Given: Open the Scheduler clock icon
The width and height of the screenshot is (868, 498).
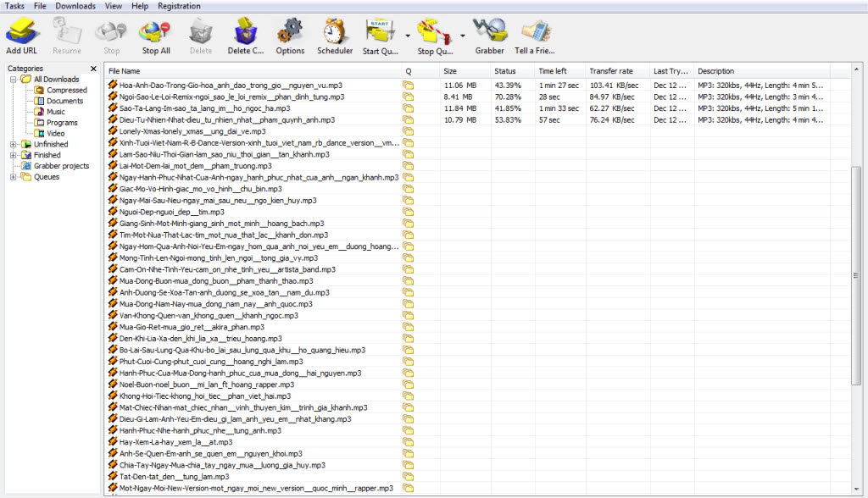Looking at the screenshot, I should coord(335,32).
